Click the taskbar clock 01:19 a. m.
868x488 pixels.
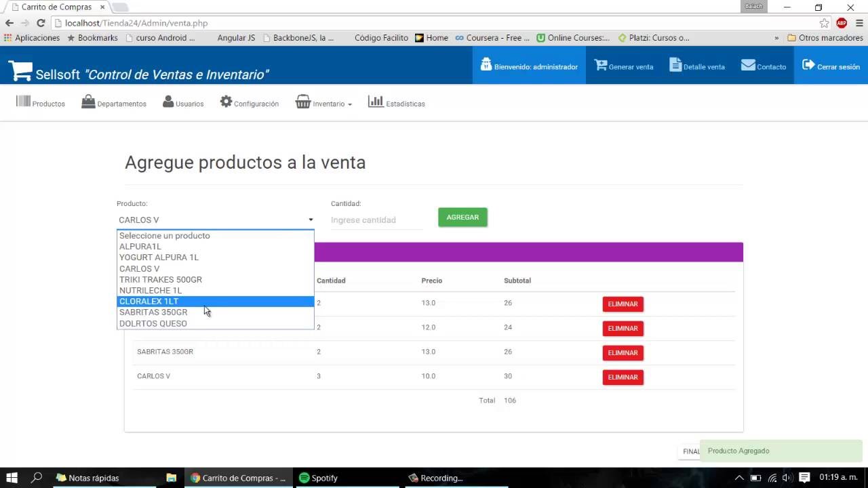click(838, 478)
